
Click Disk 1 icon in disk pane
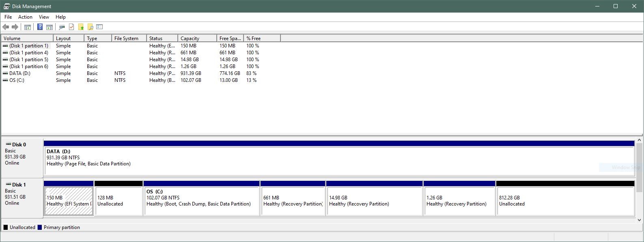point(9,184)
